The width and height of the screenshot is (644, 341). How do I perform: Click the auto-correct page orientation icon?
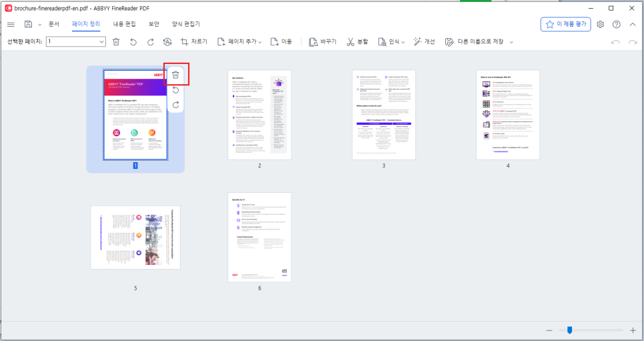[167, 41]
